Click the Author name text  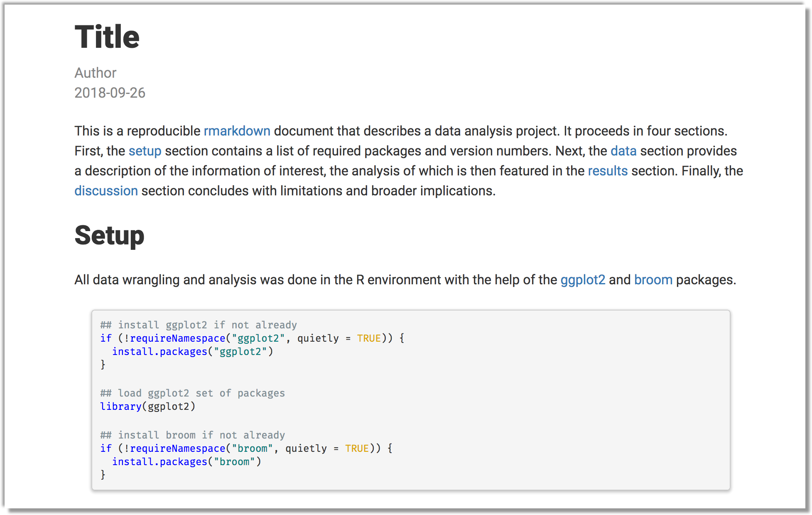95,73
